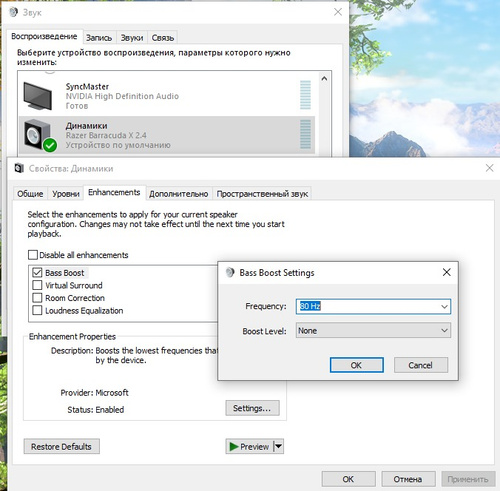The image size is (500, 491).
Task: Open the Frequency dropdown list
Action: tap(444, 306)
